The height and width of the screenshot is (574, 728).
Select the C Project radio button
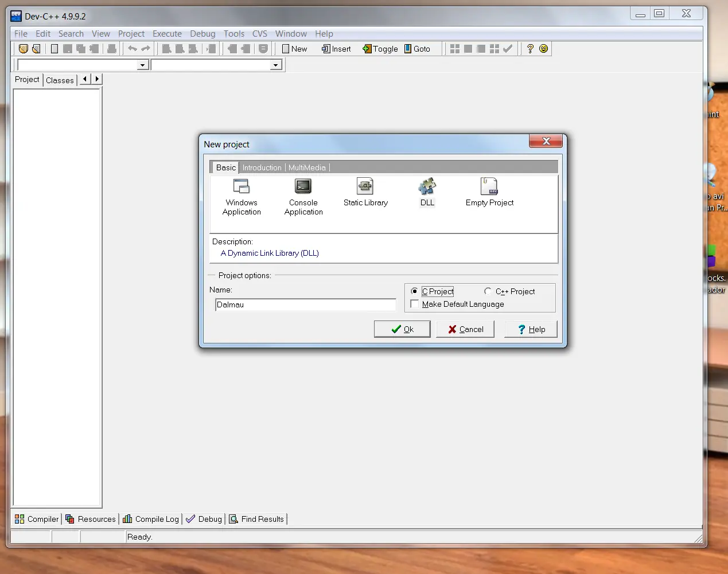pyautogui.click(x=414, y=291)
